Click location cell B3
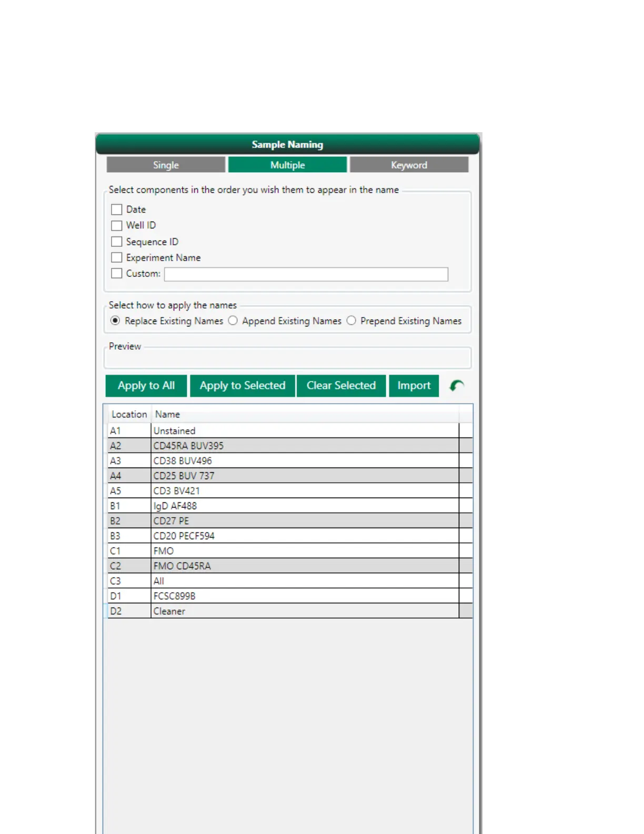Image resolution: width=644 pixels, height=834 pixels. [129, 536]
